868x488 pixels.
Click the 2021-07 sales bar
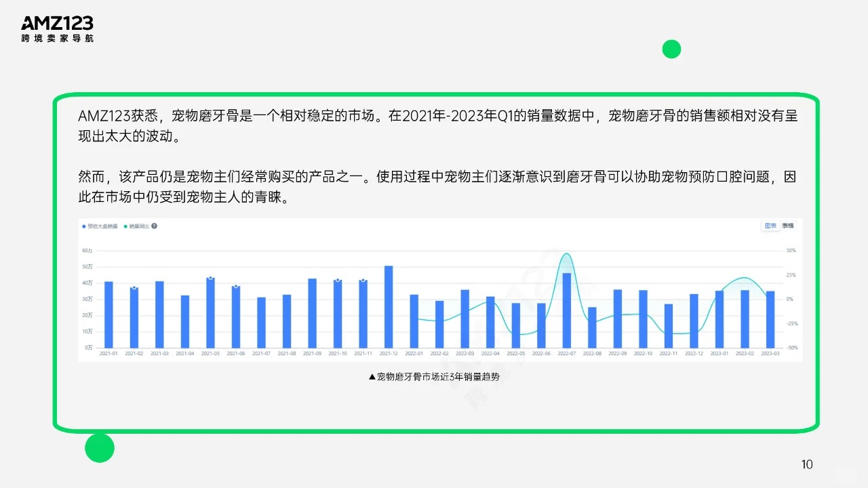[x=261, y=323]
